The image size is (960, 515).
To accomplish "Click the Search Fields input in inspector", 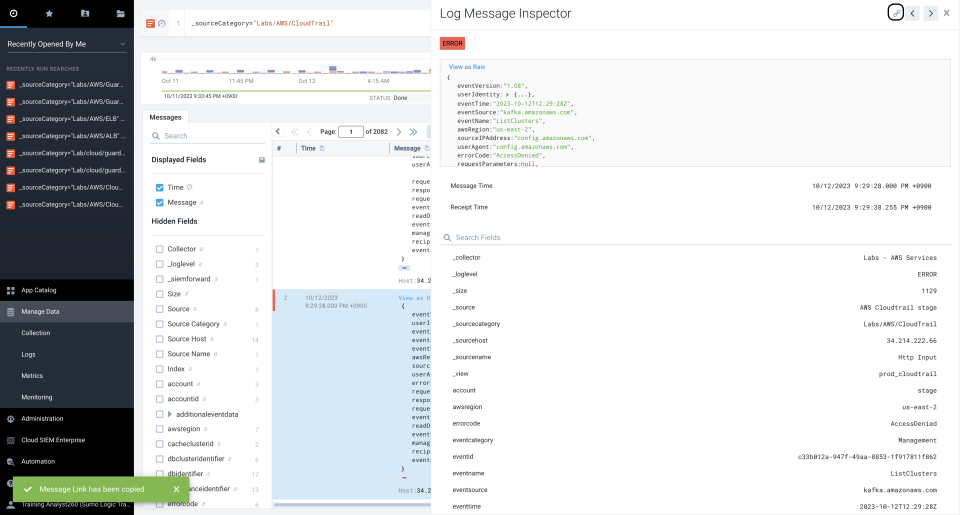I will coord(695,238).
